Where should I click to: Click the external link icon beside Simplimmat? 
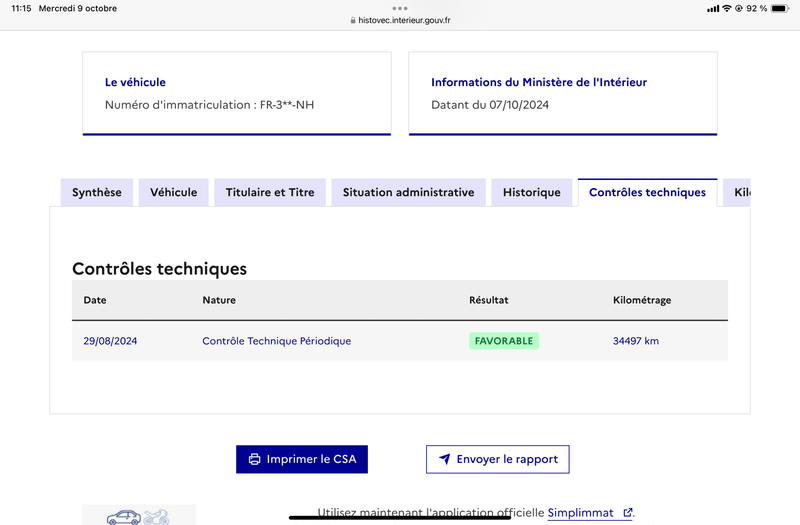click(628, 512)
